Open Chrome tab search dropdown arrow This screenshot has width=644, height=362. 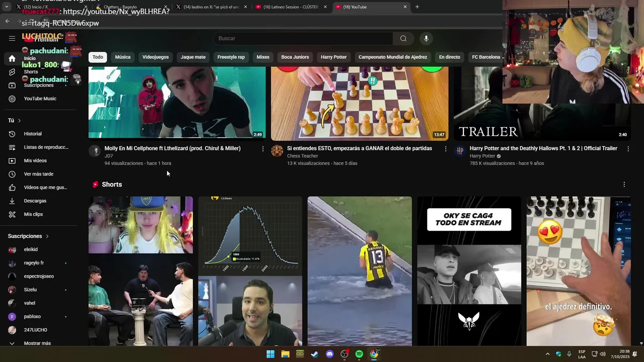pos(7,7)
